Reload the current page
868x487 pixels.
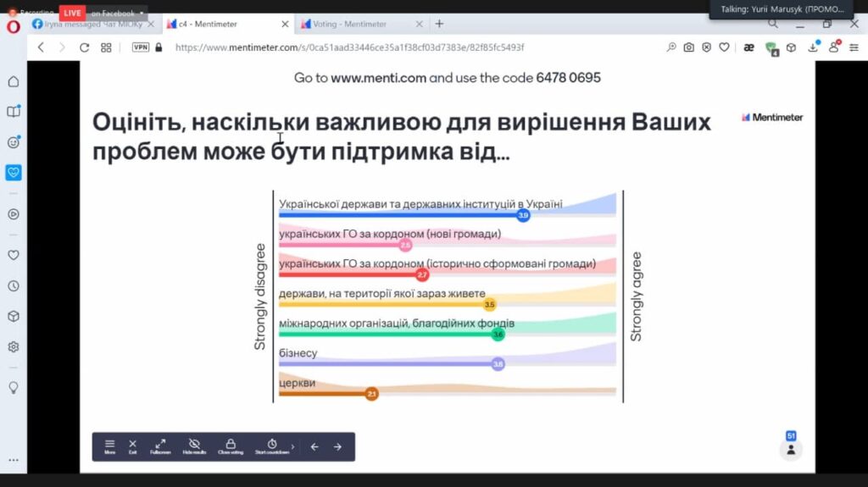pos(84,47)
